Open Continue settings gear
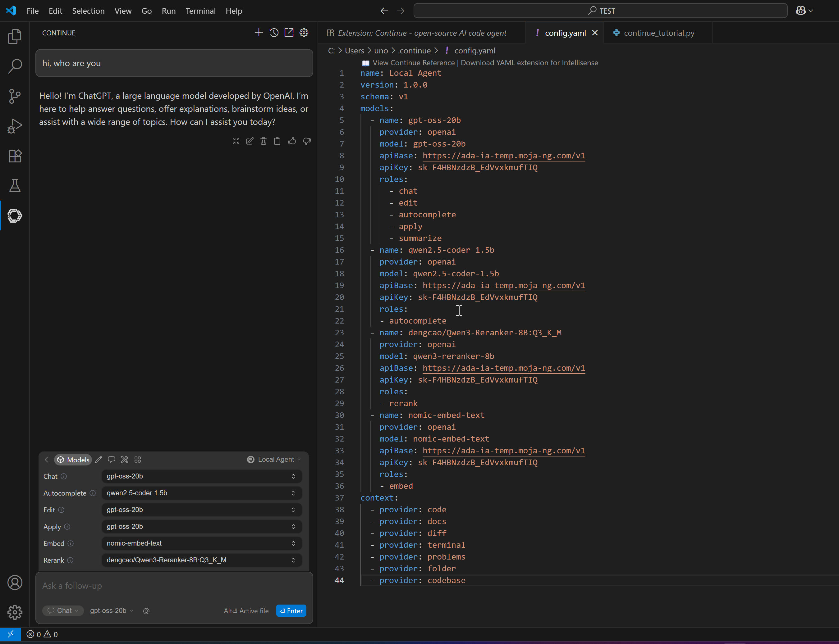 [304, 33]
